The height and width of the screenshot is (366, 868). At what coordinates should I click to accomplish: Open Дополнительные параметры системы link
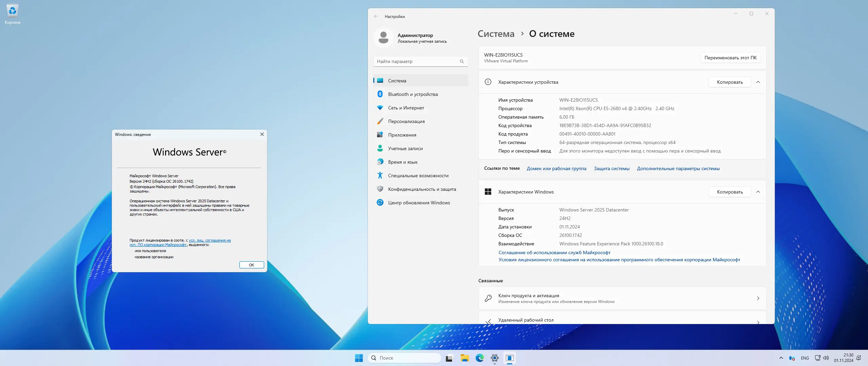tap(678, 168)
